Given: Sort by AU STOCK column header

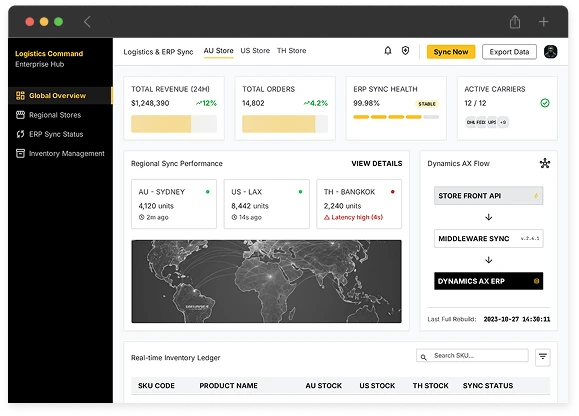Looking at the screenshot, I should coord(323,386).
